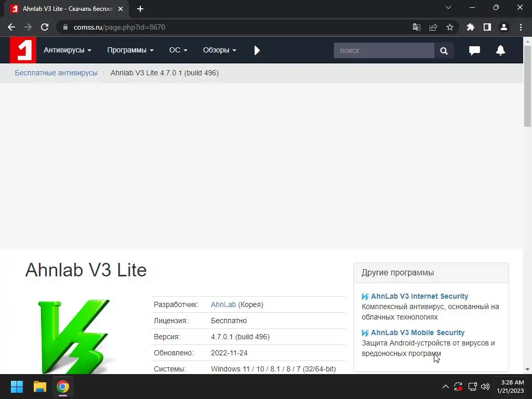Open the Бесплатные антивирусы breadcrumb link
The image size is (532, 399).
click(56, 73)
